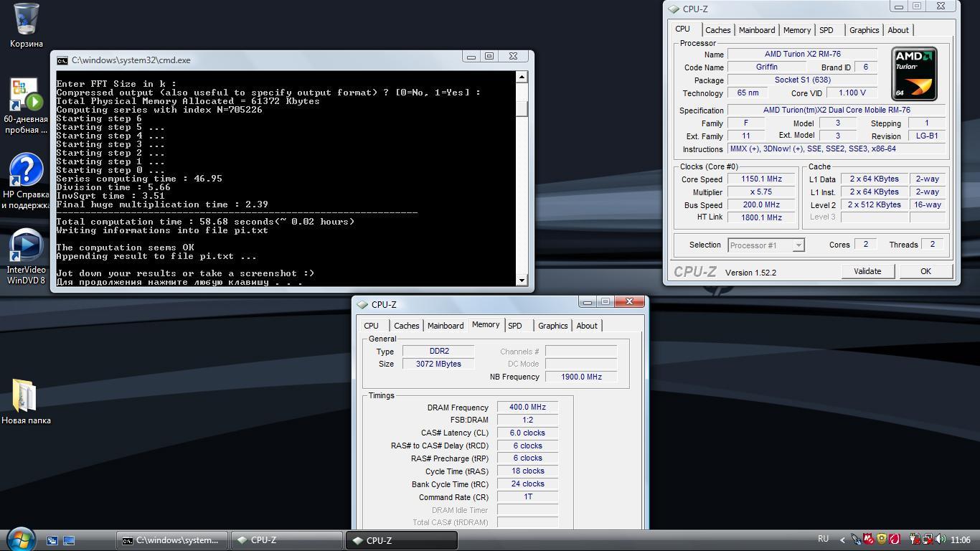Select the Корзина recycle bin desktop icon

pos(27,25)
